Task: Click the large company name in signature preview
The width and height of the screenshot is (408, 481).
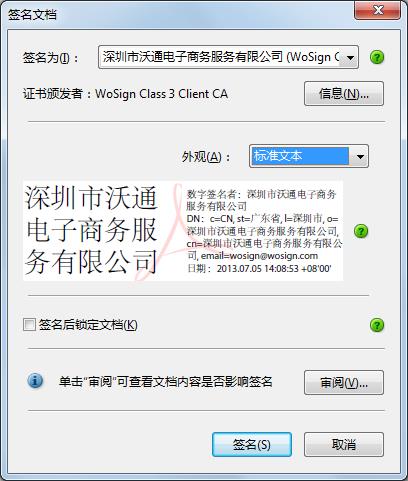Action: point(91,230)
